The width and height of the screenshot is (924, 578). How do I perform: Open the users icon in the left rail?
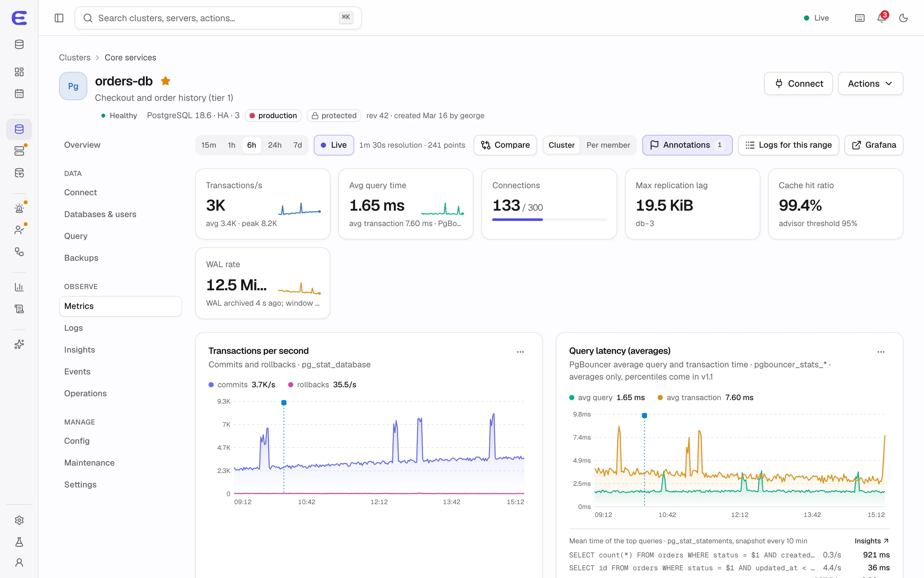(x=19, y=230)
